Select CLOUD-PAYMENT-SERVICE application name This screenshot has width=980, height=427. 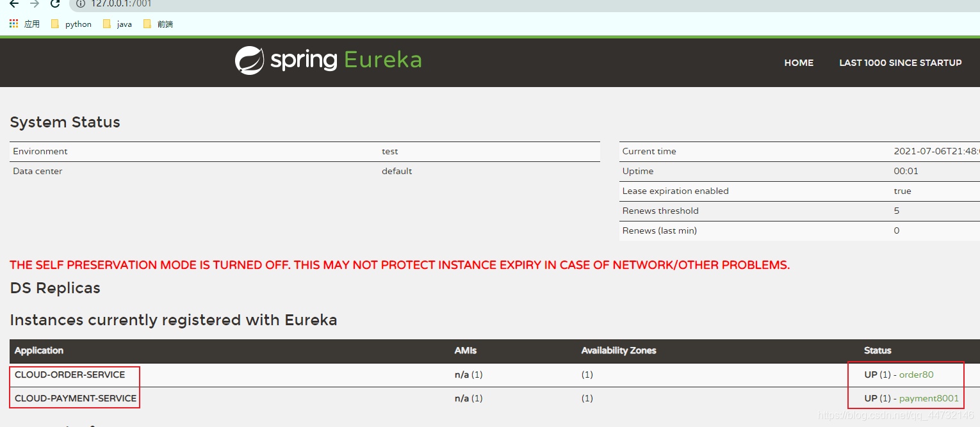coord(76,398)
